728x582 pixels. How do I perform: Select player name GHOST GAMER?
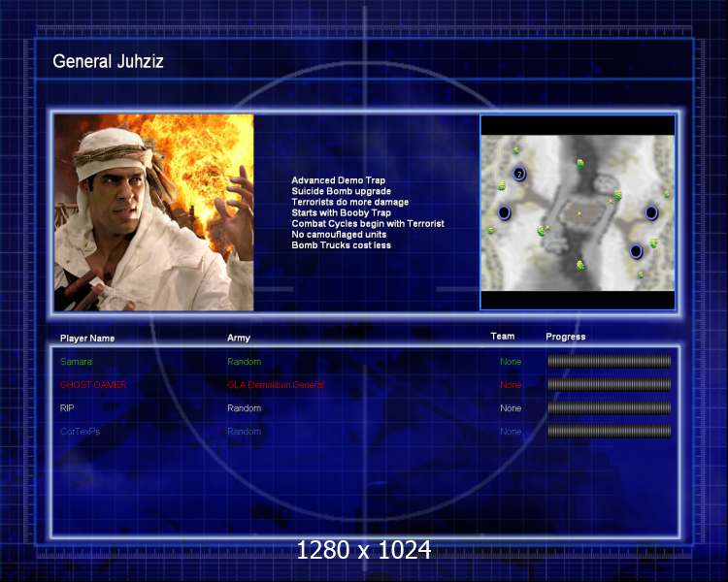[93, 385]
